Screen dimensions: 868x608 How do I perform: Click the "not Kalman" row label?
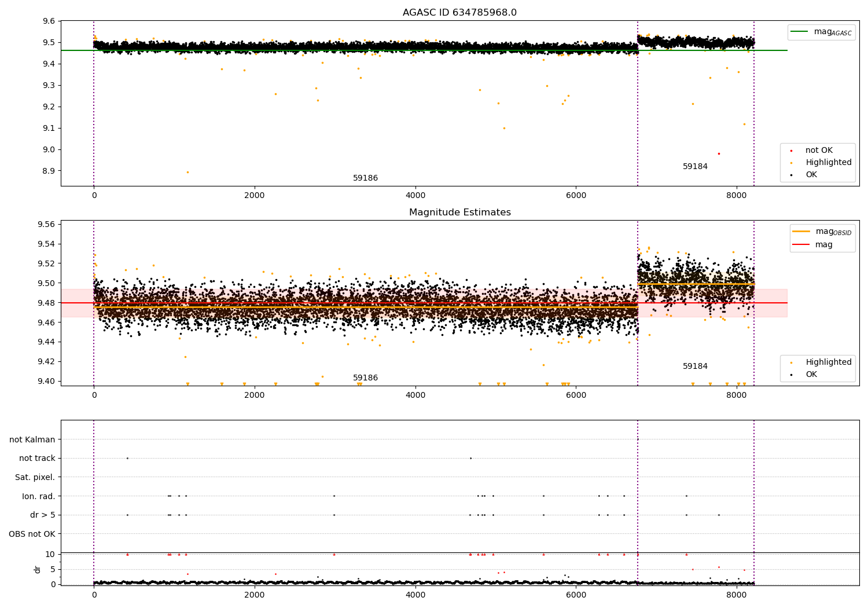click(x=32, y=439)
